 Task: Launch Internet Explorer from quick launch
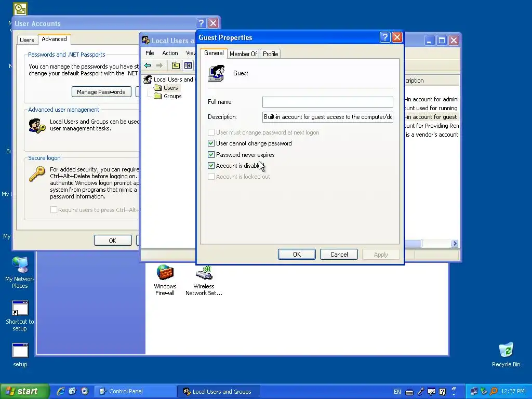[61, 391]
